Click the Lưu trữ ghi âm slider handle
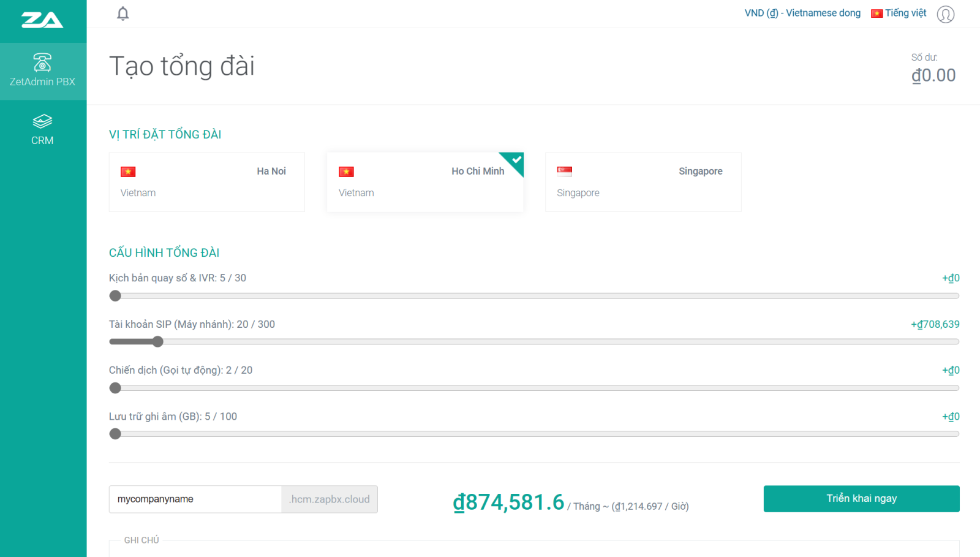Image resolution: width=980 pixels, height=557 pixels. 115,434
